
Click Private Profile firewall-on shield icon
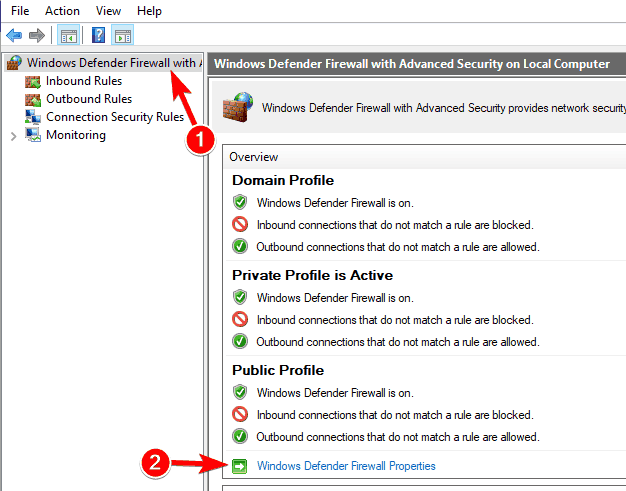pos(240,297)
